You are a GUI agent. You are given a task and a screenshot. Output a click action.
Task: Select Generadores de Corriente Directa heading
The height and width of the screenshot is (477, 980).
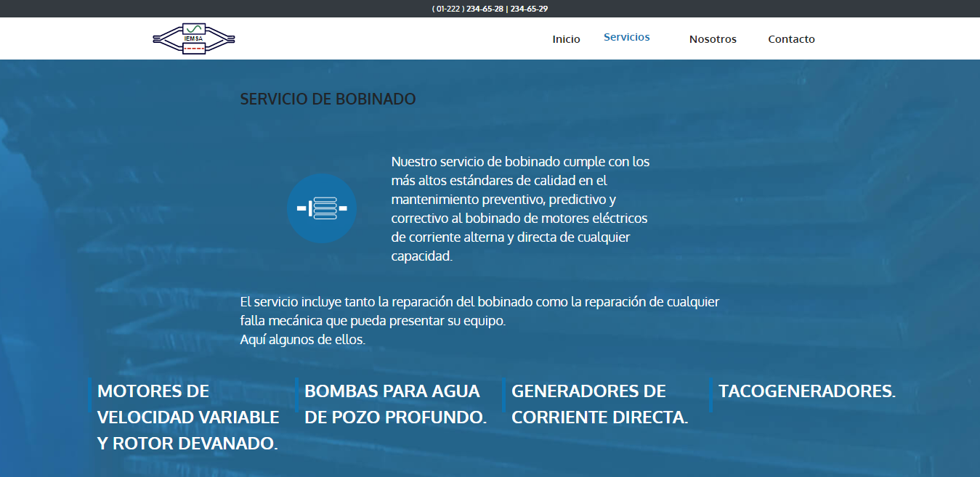(599, 404)
